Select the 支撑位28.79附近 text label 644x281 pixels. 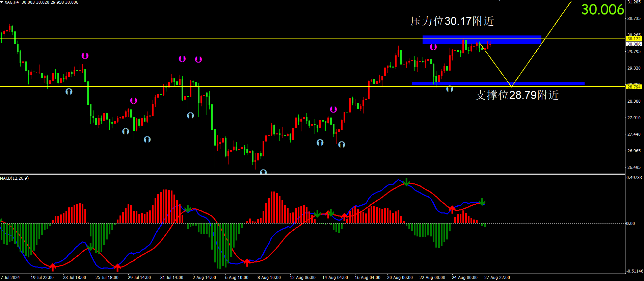tap(517, 95)
